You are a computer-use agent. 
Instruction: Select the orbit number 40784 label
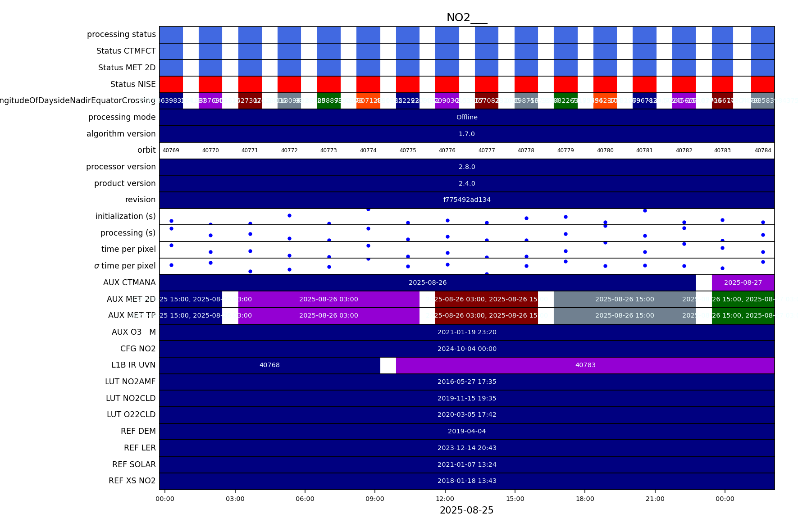point(762,150)
